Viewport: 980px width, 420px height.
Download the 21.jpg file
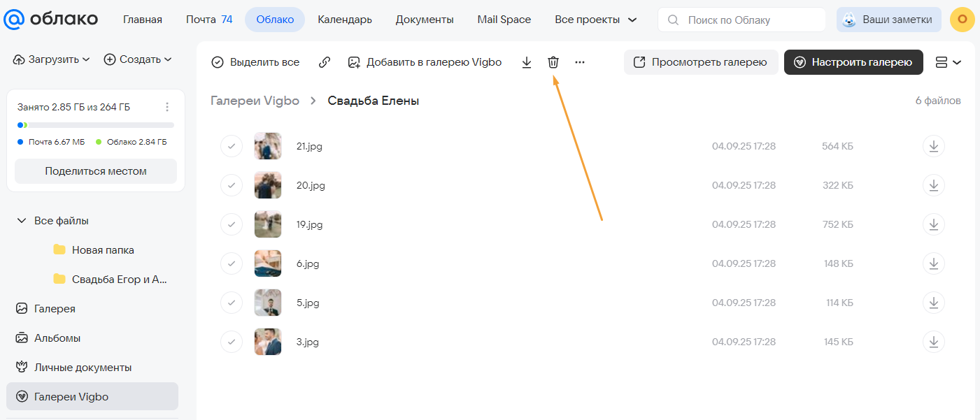tap(933, 146)
